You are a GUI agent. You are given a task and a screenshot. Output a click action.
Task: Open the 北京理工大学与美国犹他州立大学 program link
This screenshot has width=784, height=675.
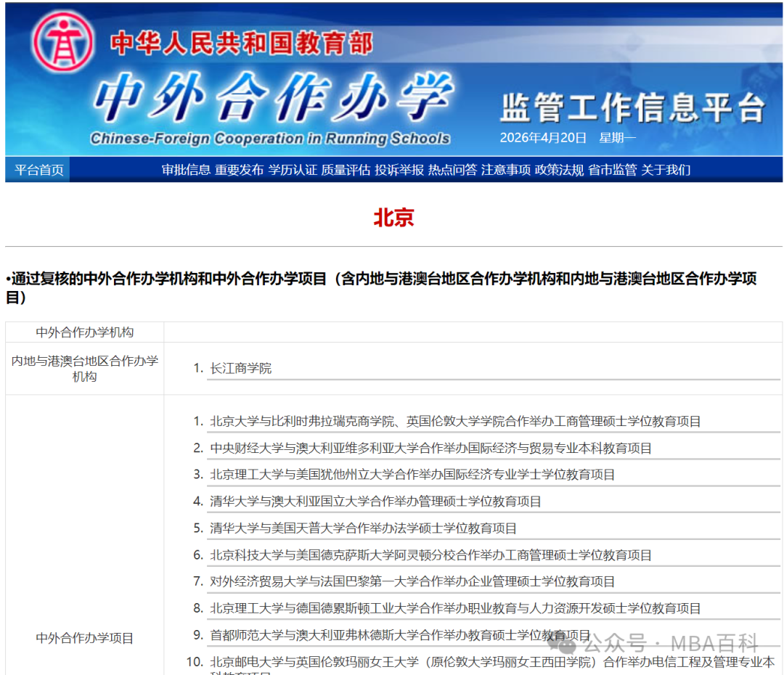[412, 475]
